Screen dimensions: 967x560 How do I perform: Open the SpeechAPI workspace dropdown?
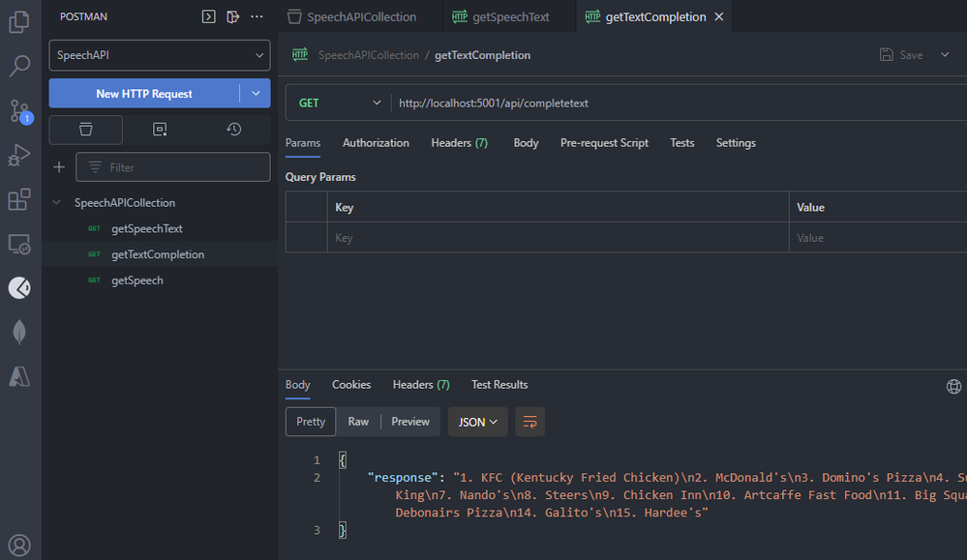(160, 56)
